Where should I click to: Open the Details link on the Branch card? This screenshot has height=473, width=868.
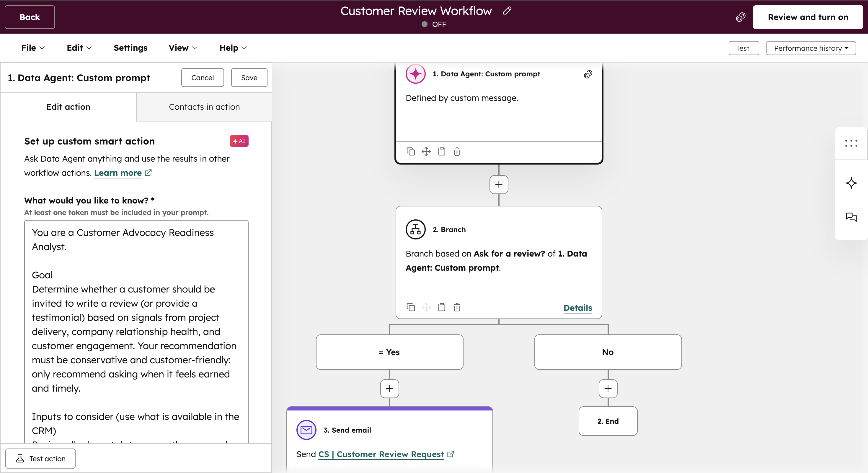577,308
